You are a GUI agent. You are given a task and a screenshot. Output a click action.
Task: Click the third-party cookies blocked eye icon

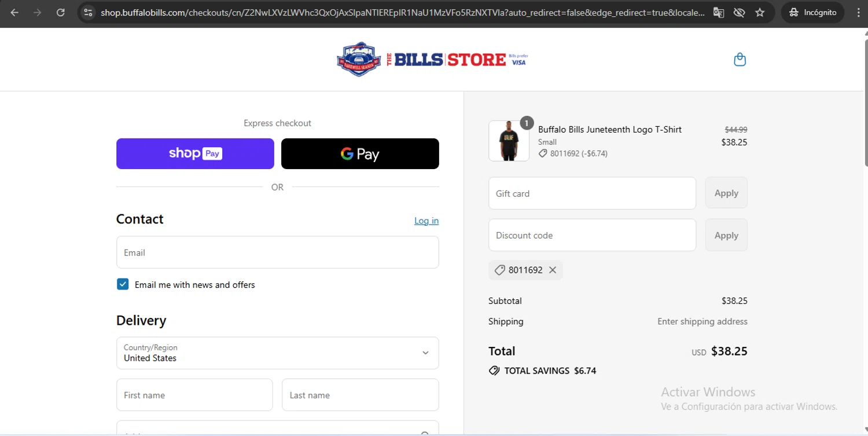[x=739, y=12]
